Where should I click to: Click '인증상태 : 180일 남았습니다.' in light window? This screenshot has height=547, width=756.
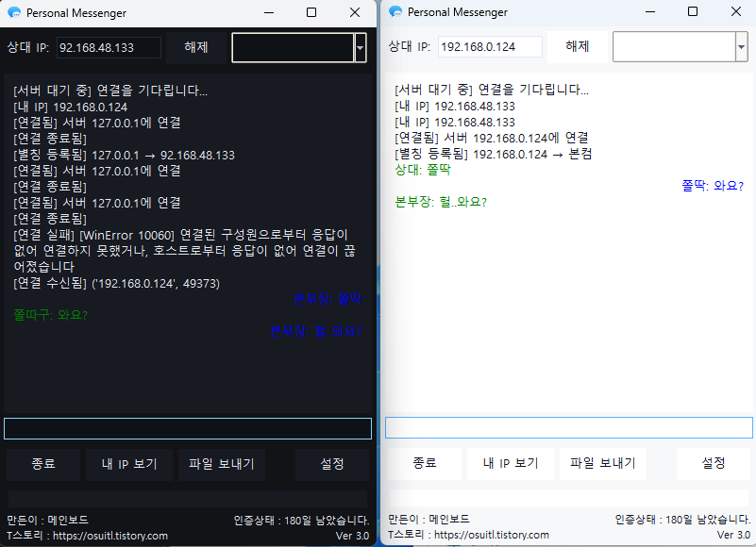click(x=682, y=520)
